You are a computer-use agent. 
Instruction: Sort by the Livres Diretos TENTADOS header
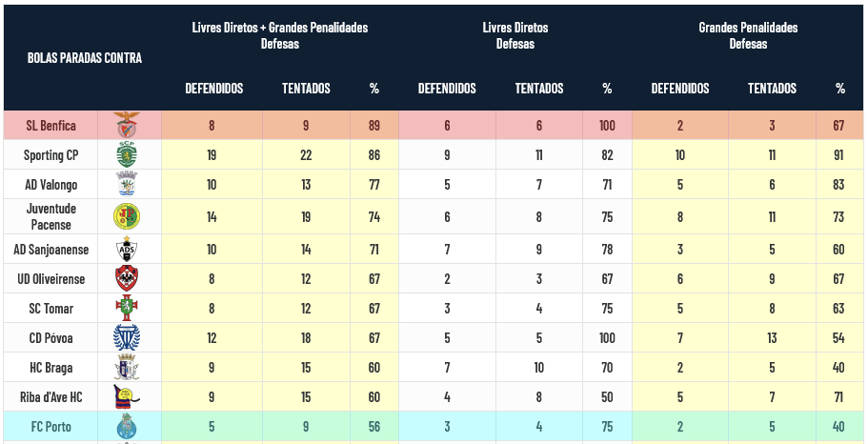tap(539, 89)
